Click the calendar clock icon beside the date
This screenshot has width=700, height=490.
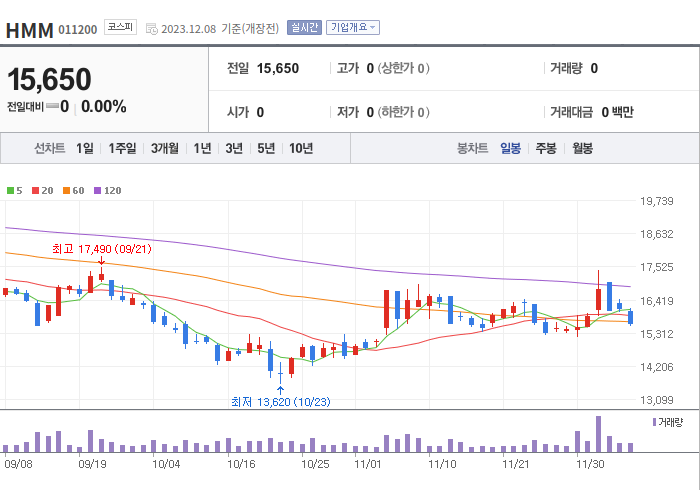(x=152, y=29)
